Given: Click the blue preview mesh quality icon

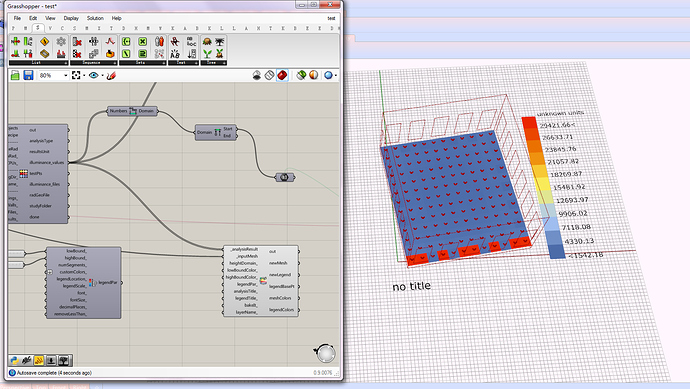Looking at the screenshot, I should click(328, 75).
